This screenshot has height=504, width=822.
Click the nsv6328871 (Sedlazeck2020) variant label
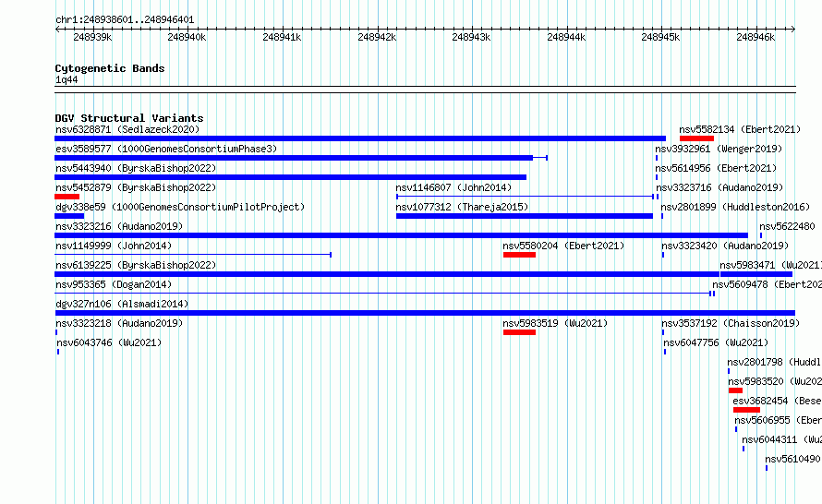pos(127,129)
